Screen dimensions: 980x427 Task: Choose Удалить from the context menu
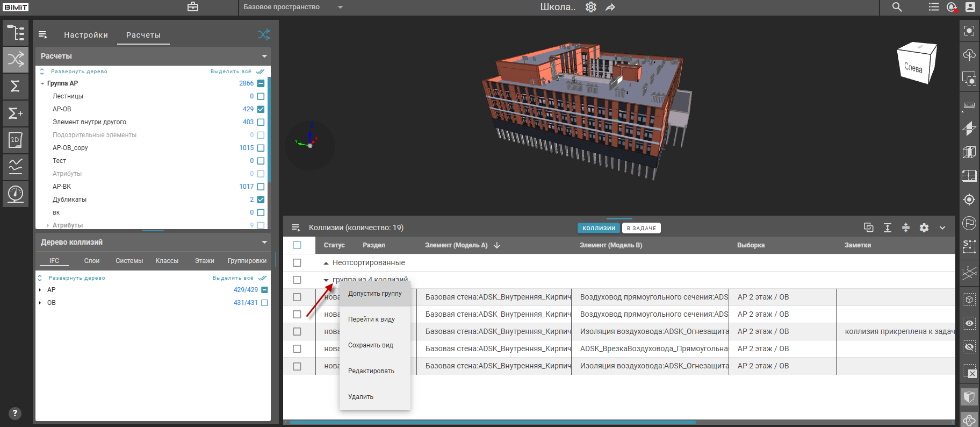coord(361,397)
